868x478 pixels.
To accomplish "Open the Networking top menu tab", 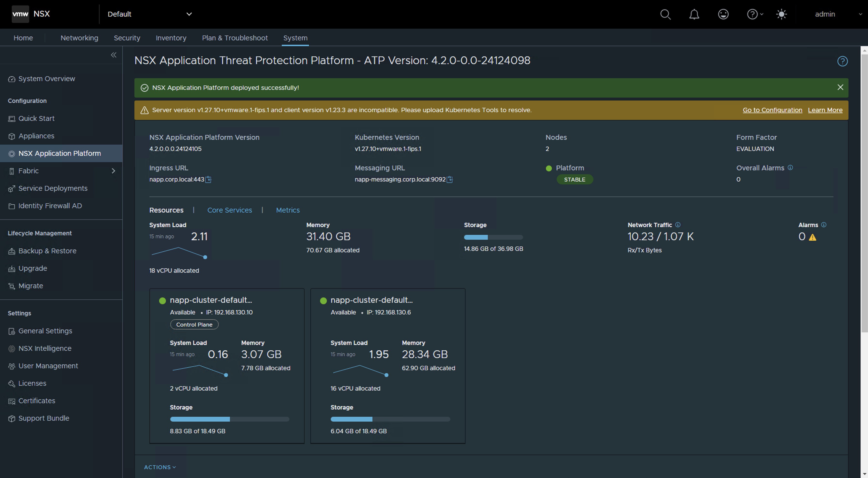I will tap(79, 38).
